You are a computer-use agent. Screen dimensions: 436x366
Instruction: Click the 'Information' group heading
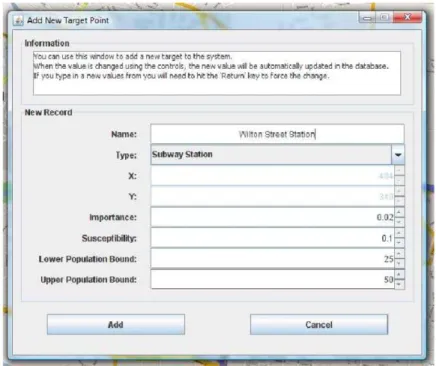tap(47, 43)
